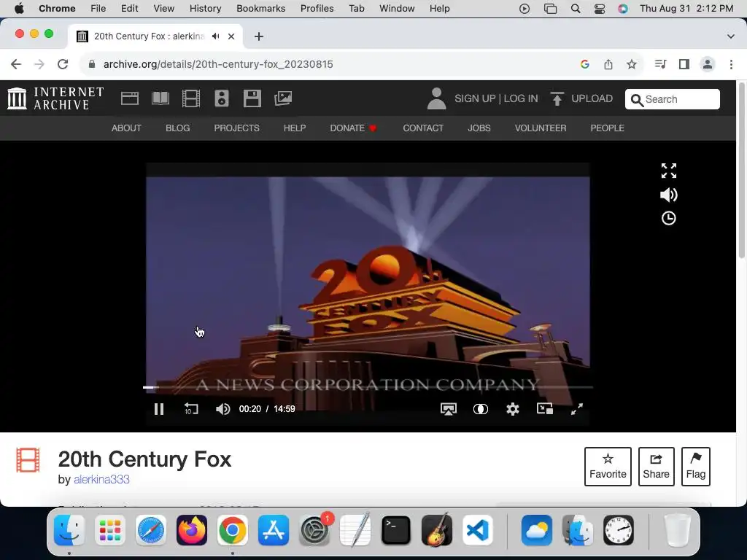
Task: Open the Chrome profile avatar
Action: pyautogui.click(x=708, y=64)
